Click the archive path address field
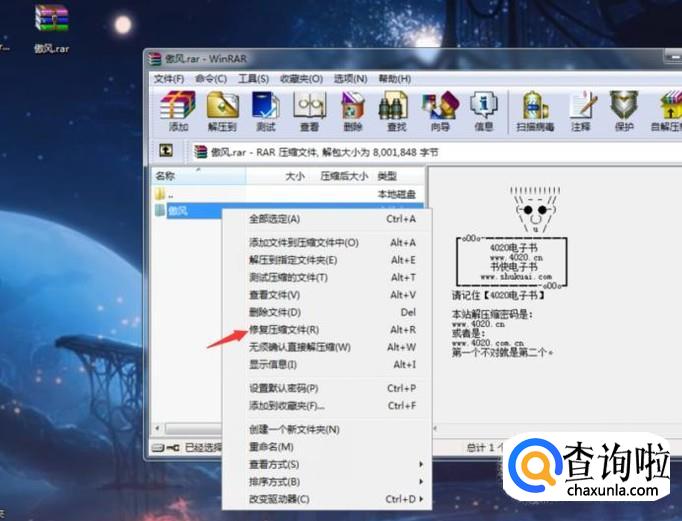This screenshot has width=682, height=521. click(437, 152)
